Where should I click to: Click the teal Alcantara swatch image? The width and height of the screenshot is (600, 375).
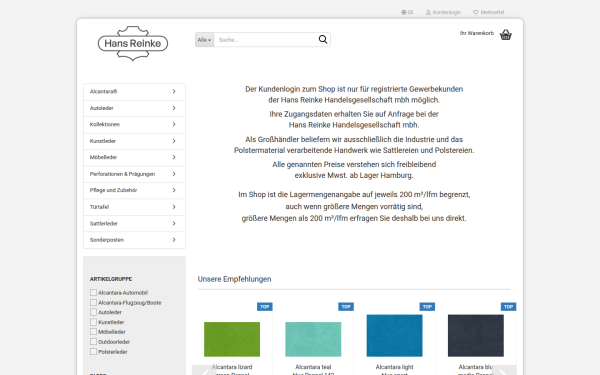point(313,339)
